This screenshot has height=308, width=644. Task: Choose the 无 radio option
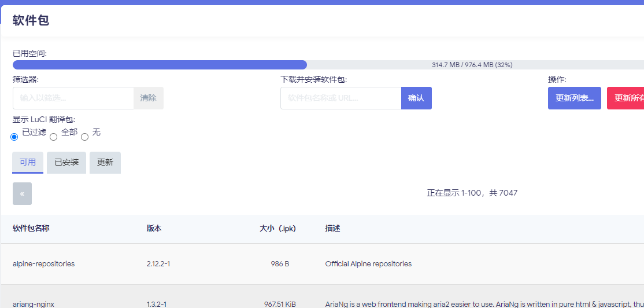(85, 137)
